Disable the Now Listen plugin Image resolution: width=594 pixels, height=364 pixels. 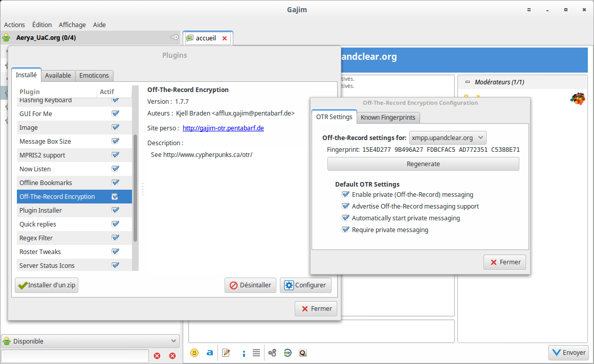116,169
